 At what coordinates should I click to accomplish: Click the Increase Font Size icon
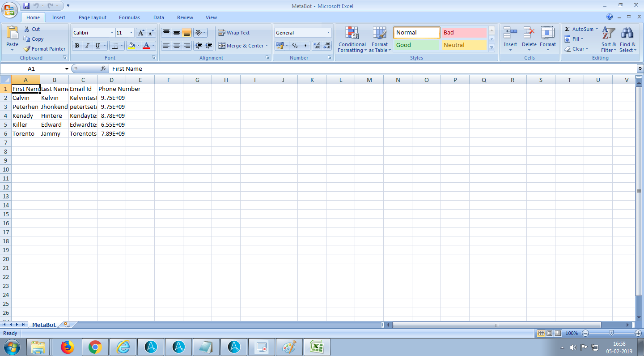coord(141,33)
